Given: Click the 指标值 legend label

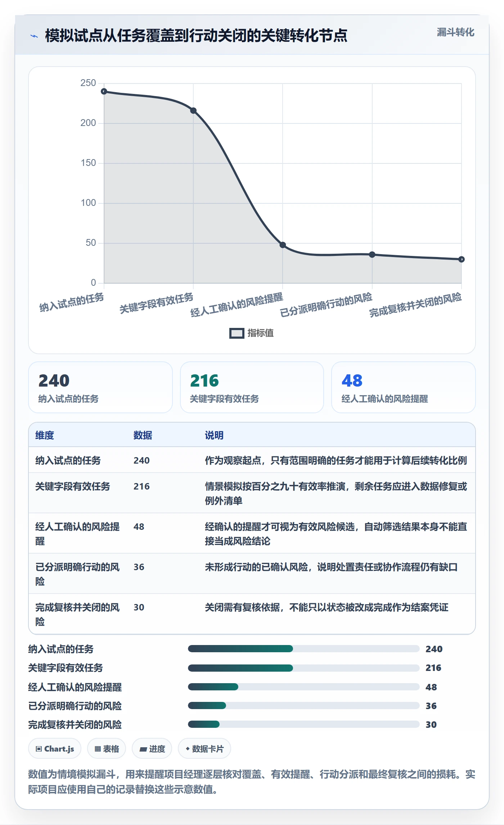Looking at the screenshot, I should (261, 333).
